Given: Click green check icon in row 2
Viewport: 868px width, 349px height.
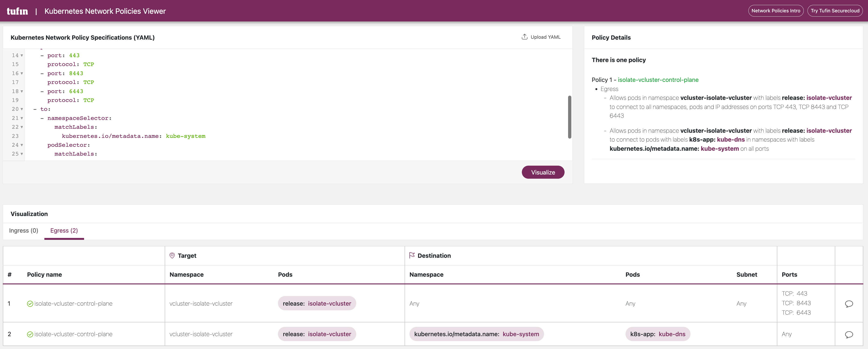Looking at the screenshot, I should click(30, 334).
